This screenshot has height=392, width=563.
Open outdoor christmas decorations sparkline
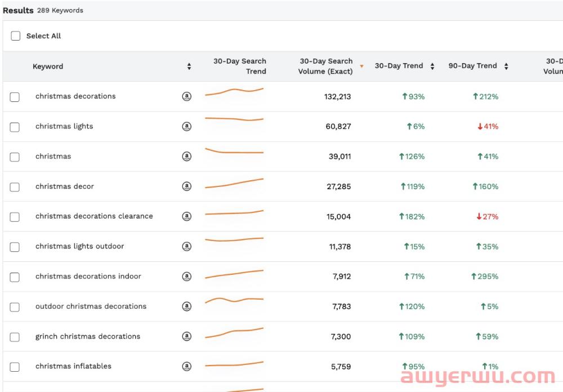point(234,300)
